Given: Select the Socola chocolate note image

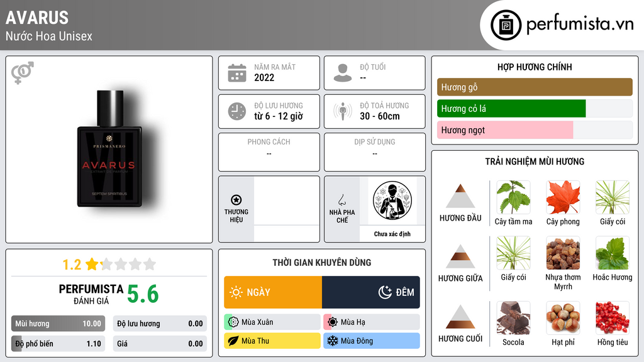Looking at the screenshot, I should click(x=513, y=318).
